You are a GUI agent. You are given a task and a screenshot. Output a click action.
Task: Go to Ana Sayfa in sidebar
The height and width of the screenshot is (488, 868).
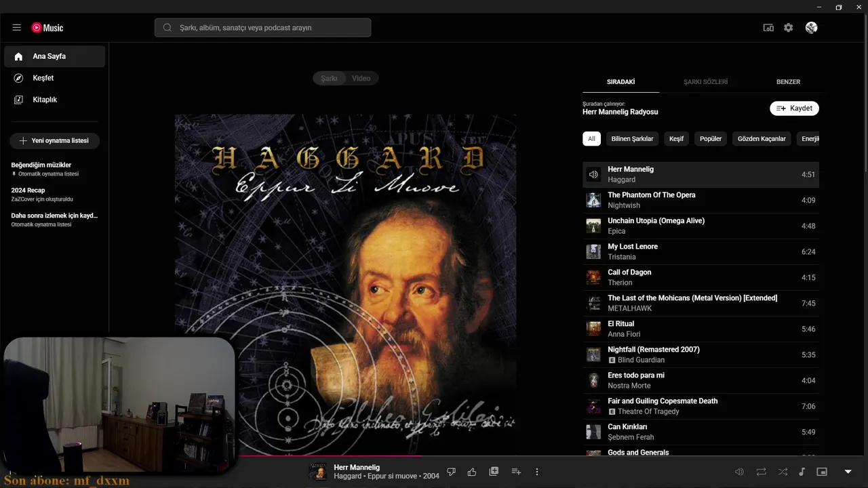tap(54, 56)
